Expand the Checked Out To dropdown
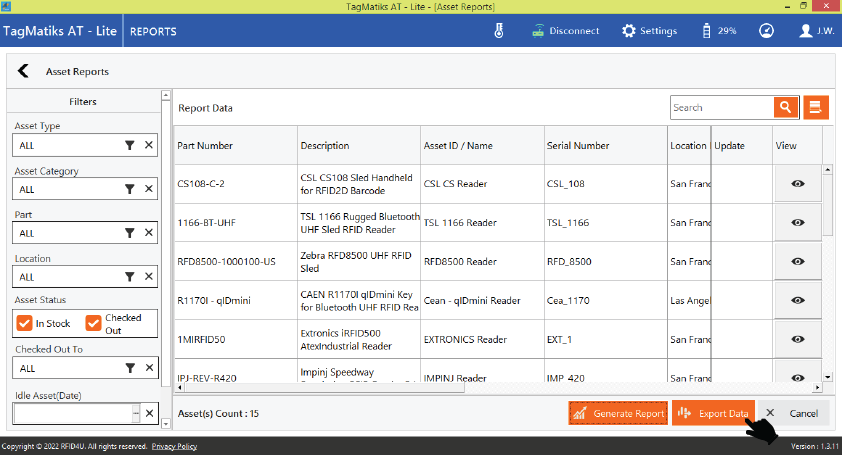The height and width of the screenshot is (455, 842). (68, 368)
